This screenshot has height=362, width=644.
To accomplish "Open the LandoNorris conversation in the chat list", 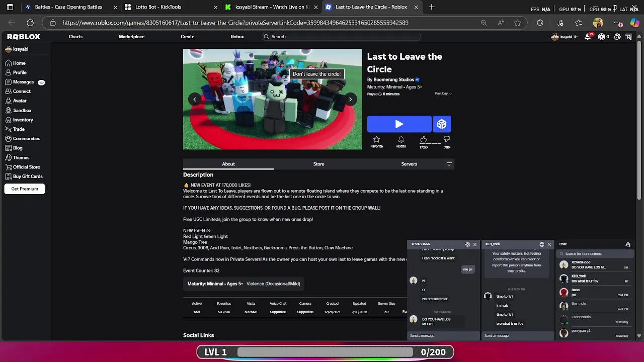I will coord(595,319).
